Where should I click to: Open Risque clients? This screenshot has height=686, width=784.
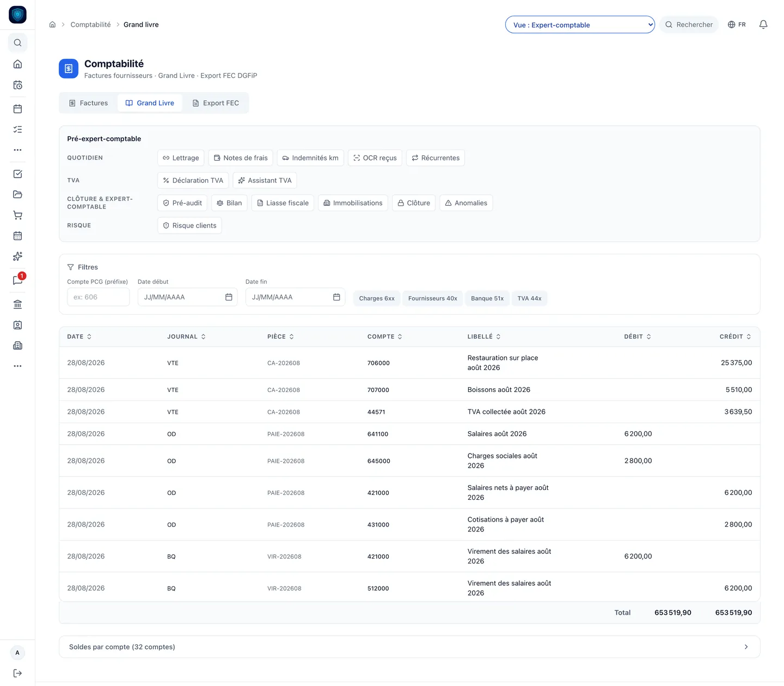coord(189,225)
